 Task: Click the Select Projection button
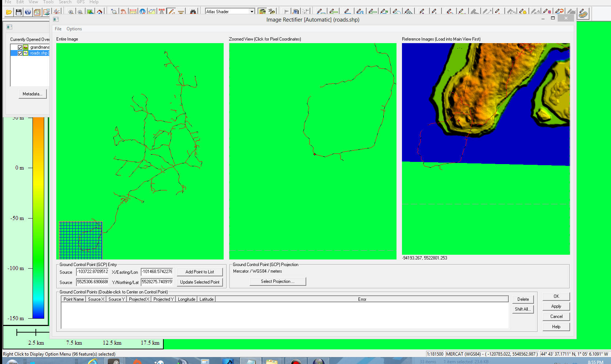277,281
